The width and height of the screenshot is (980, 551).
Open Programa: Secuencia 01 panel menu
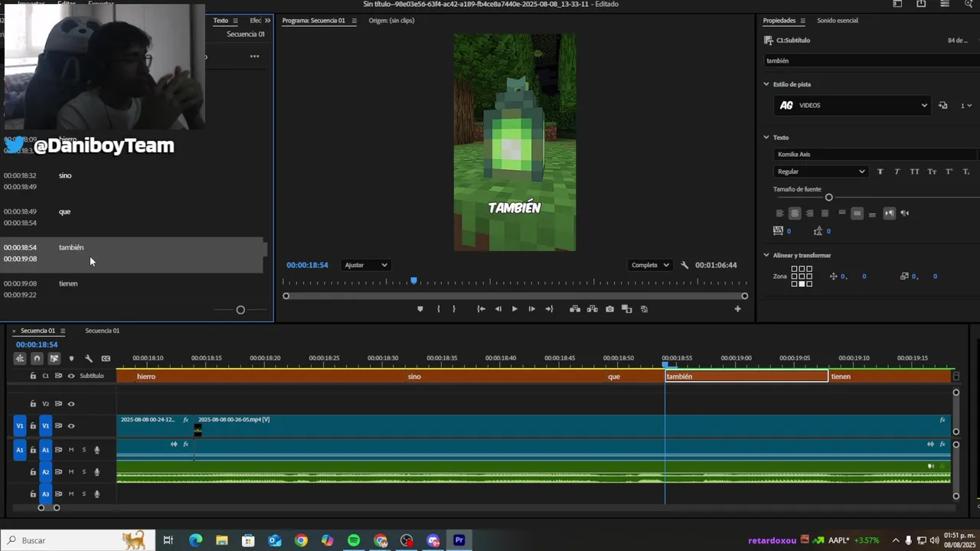354,21
